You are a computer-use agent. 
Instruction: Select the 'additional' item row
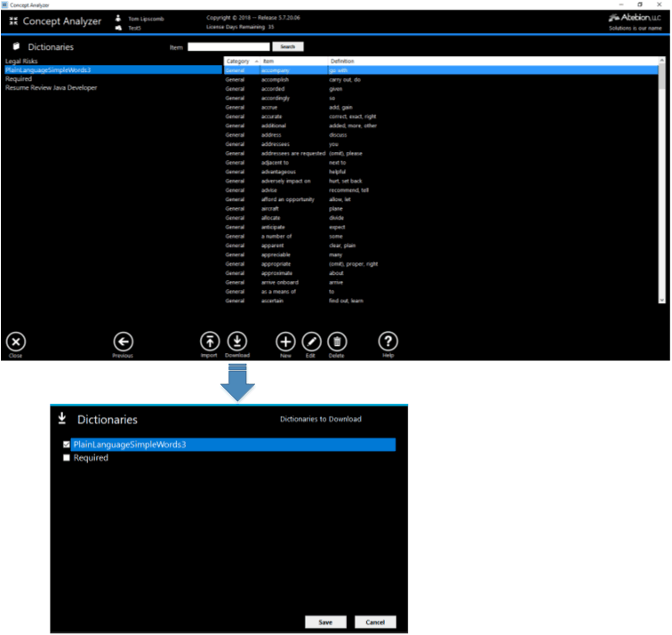click(441, 125)
